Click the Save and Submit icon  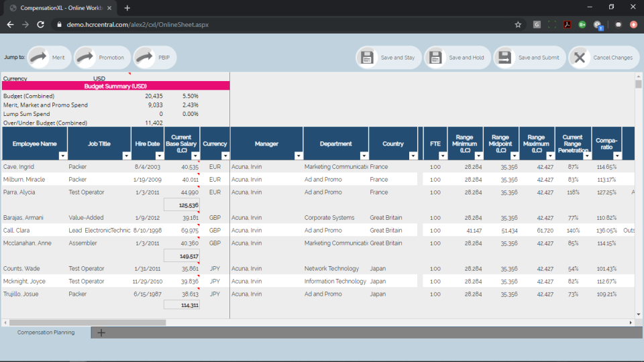tap(504, 58)
